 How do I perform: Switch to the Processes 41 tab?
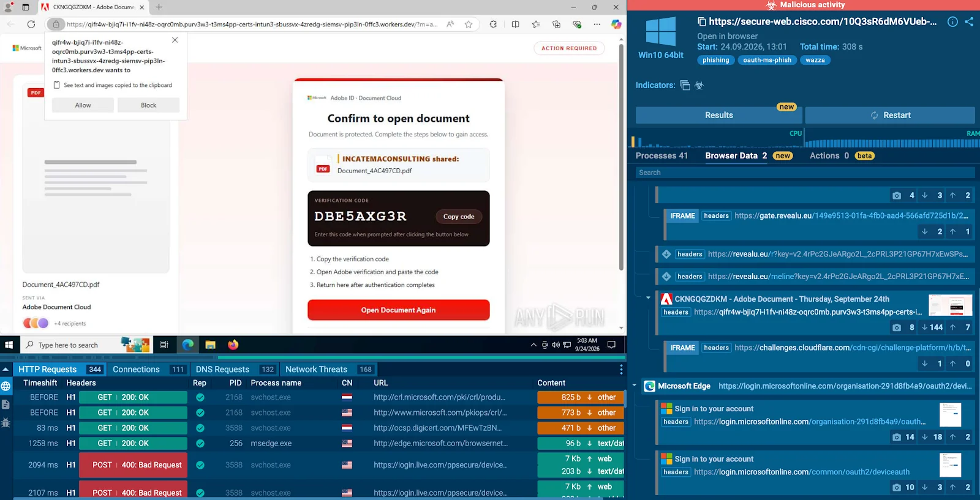(x=661, y=156)
